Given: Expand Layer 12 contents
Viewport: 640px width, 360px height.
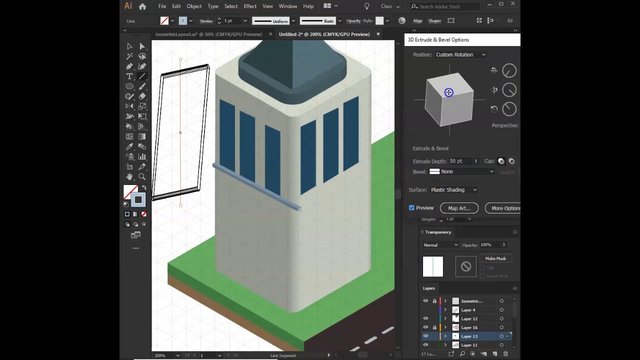Looking at the screenshot, I should [445, 318].
